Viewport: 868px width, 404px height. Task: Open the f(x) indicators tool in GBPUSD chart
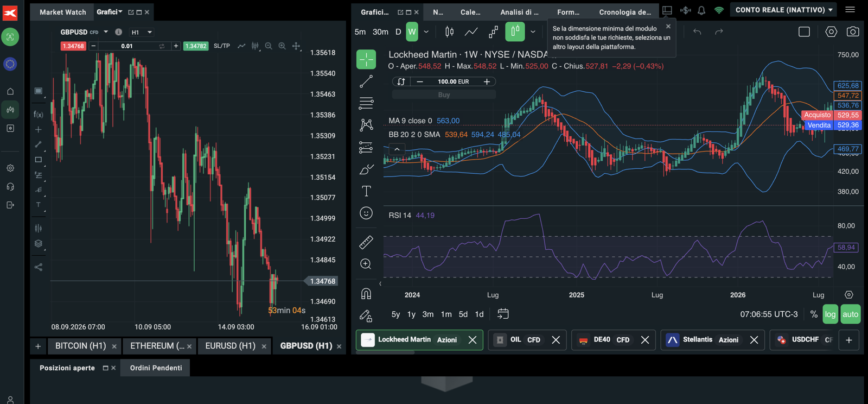38,114
